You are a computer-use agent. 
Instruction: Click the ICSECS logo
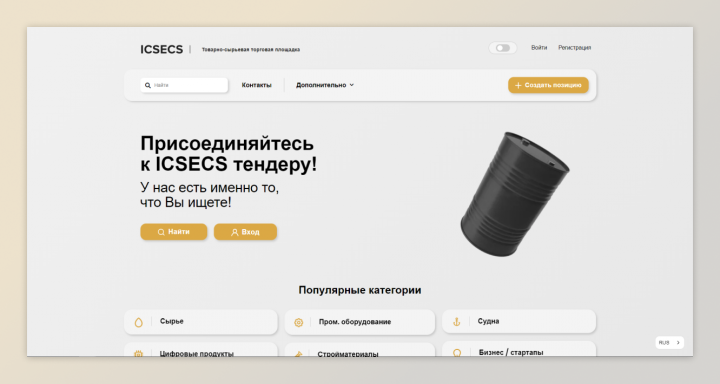click(162, 49)
